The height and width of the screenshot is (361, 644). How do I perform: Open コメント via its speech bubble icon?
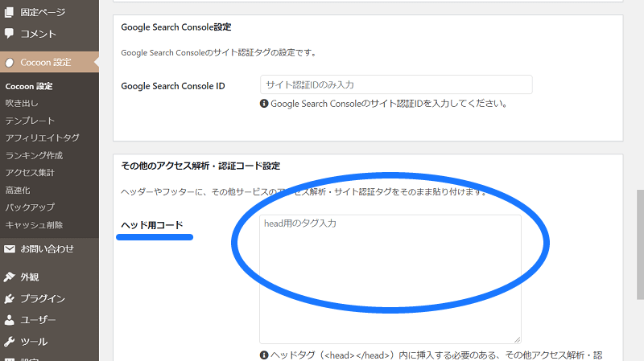9,34
